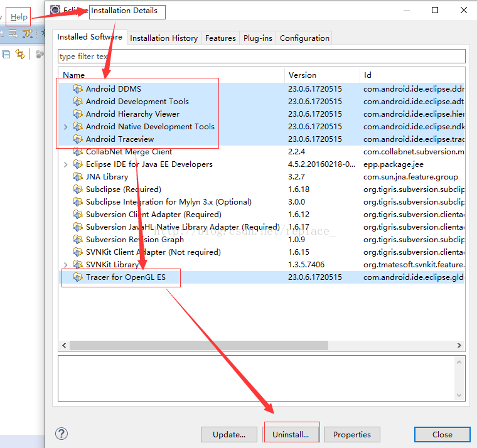Click the details description text area

pyautogui.click(x=256, y=378)
